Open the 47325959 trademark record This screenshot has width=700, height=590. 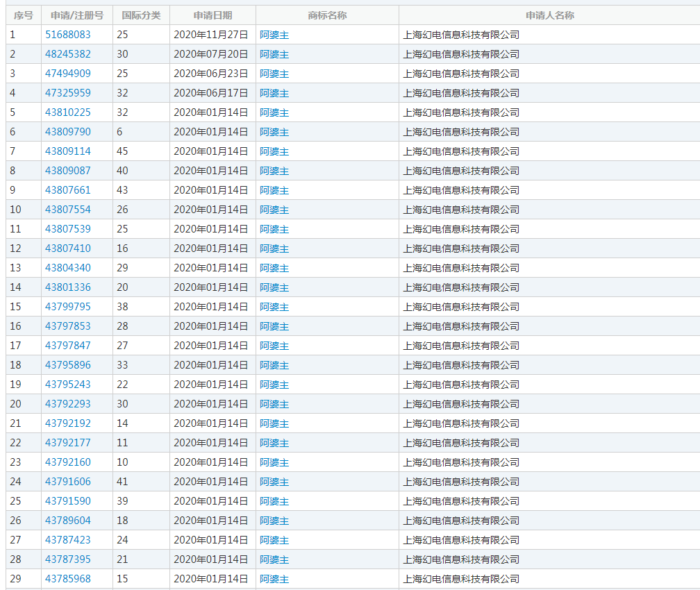[68, 93]
